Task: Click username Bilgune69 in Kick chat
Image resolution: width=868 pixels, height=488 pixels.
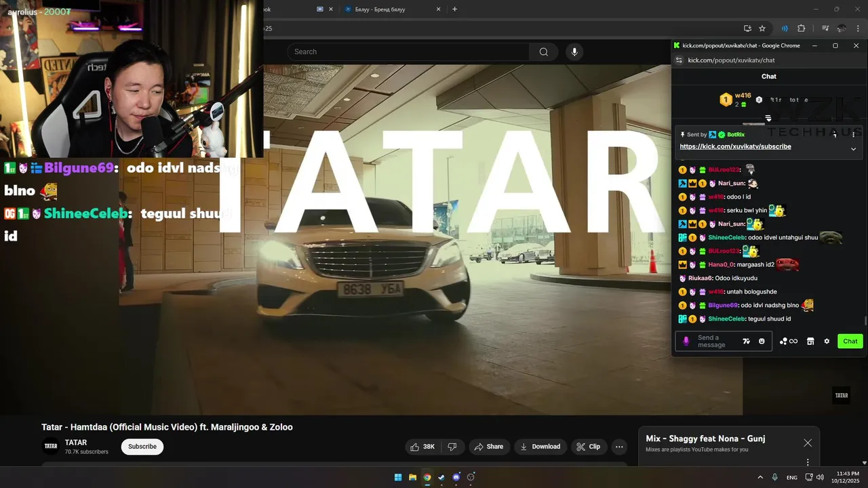Action: click(x=723, y=305)
